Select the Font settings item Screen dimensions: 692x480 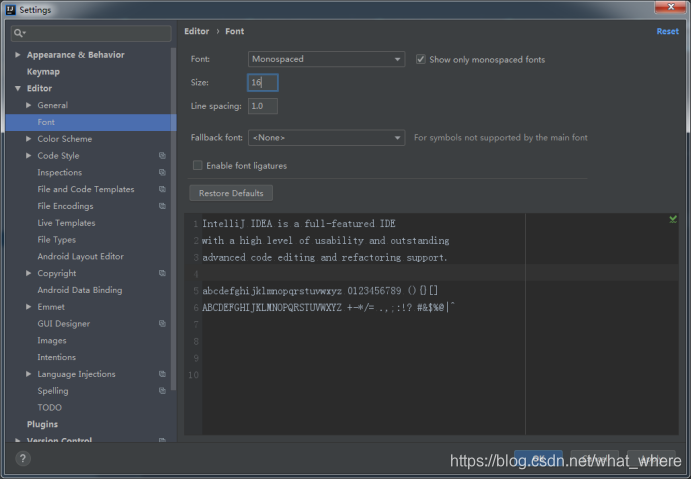90,122
